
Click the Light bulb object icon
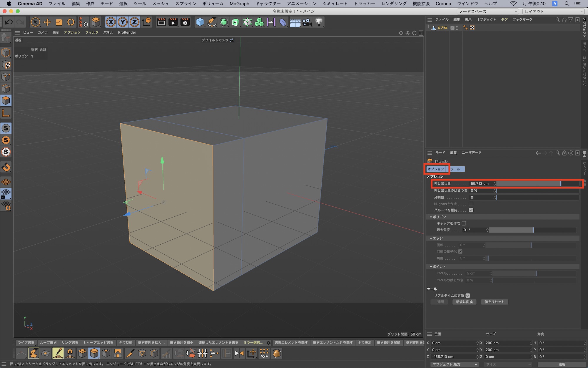(319, 22)
